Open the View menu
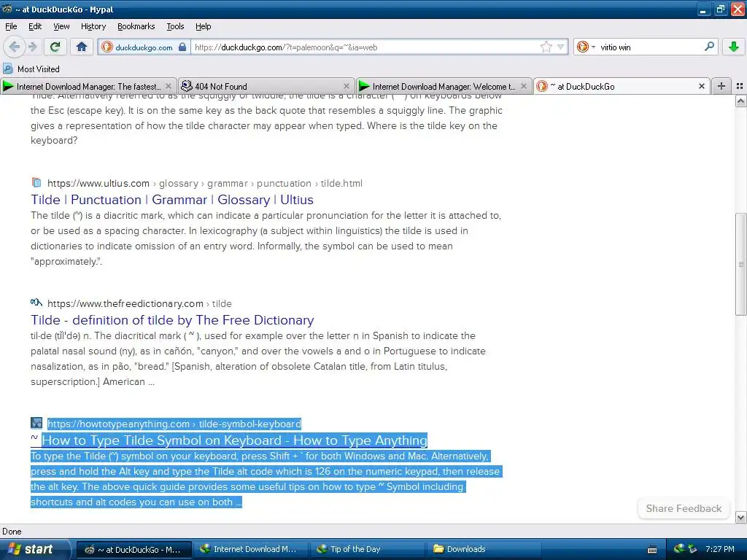The height and width of the screenshot is (560, 747). (61, 26)
